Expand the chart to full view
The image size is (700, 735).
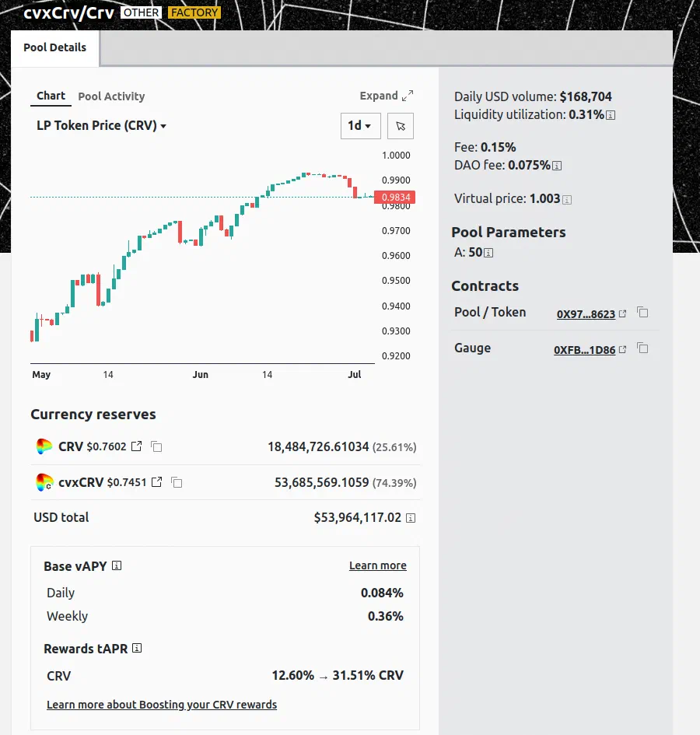click(x=387, y=96)
